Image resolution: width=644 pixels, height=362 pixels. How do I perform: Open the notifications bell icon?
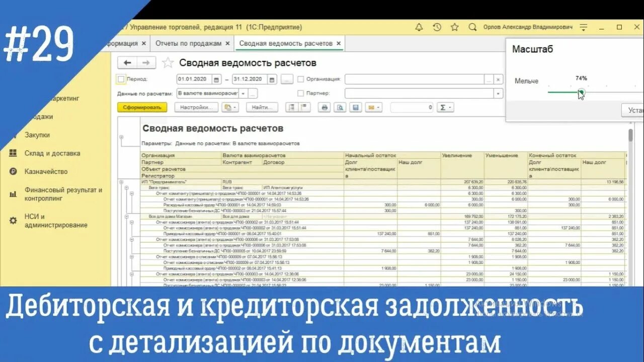(x=419, y=27)
